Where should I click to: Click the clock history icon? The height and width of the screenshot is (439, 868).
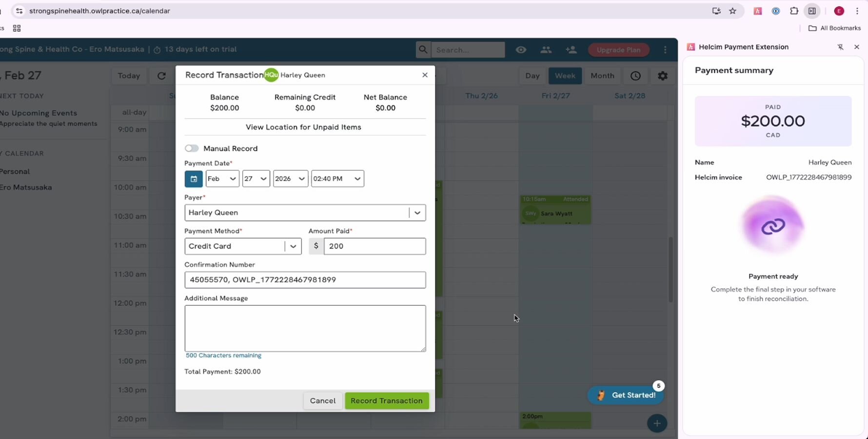635,76
